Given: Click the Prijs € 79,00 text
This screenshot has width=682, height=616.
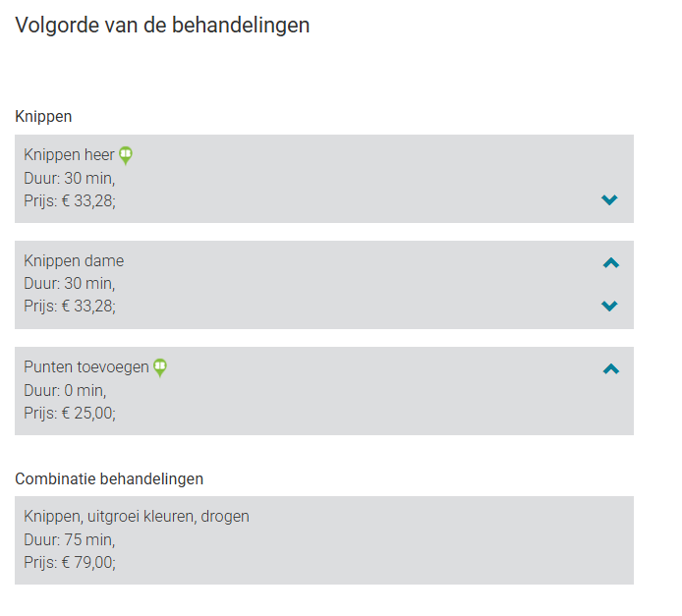Looking at the screenshot, I should click(70, 562).
